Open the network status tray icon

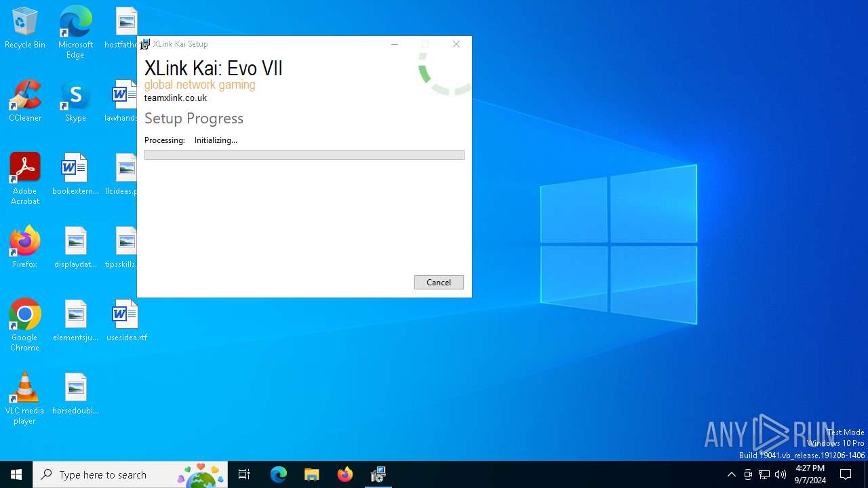click(x=764, y=474)
